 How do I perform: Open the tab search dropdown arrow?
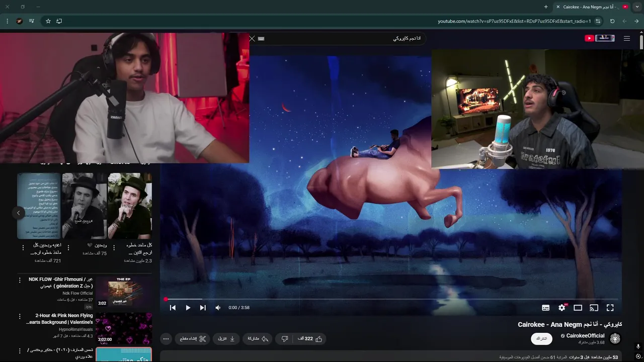pos(637,7)
